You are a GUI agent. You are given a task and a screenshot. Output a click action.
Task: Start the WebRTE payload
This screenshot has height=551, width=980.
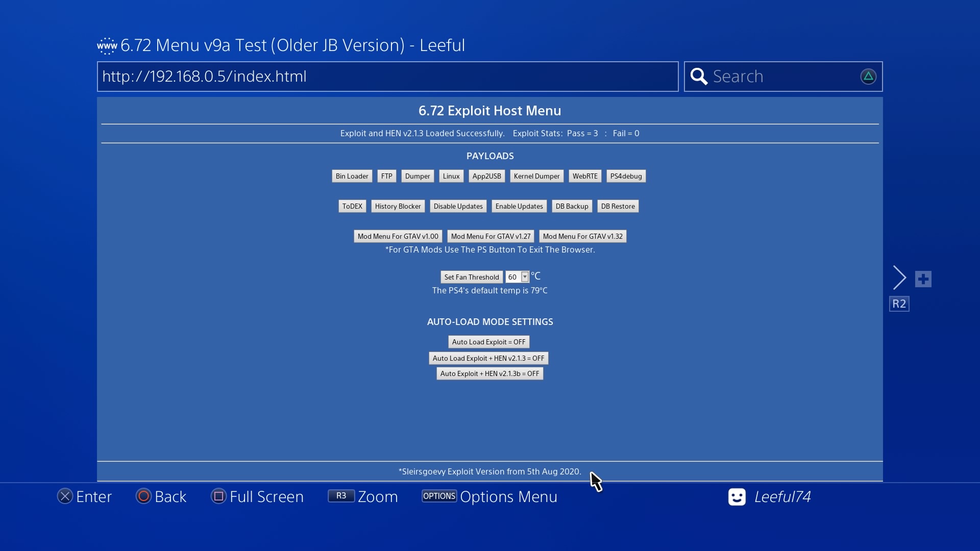[585, 176]
